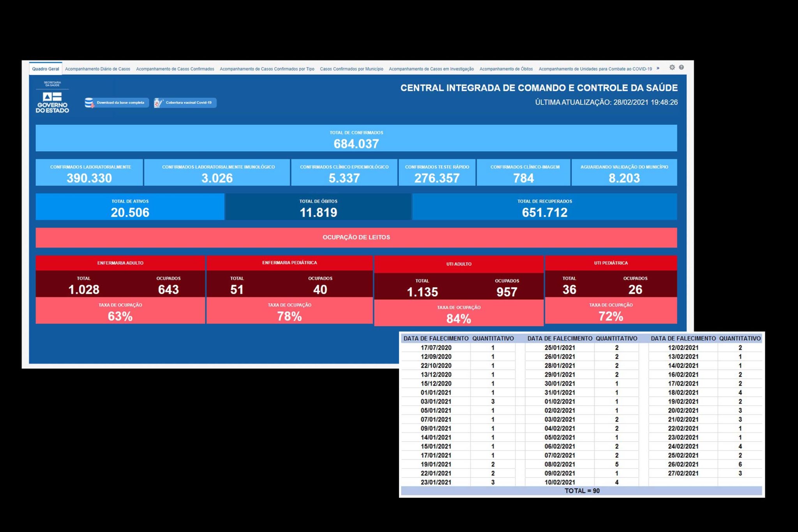Viewport: 798px width, 532px height.
Task: Switch to Acompanhamento de Casos Confirmados tab
Action: point(175,69)
